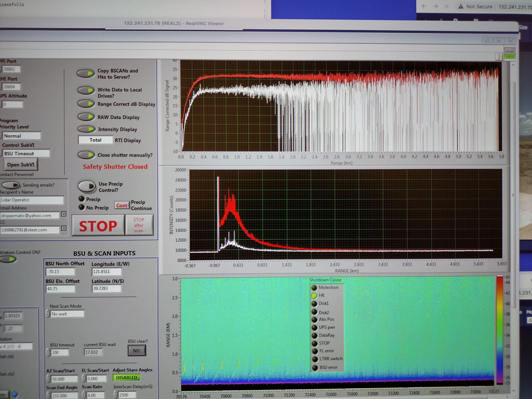Click the UPS pwr indicator light
This screenshot has width=532, height=399.
pos(314,328)
